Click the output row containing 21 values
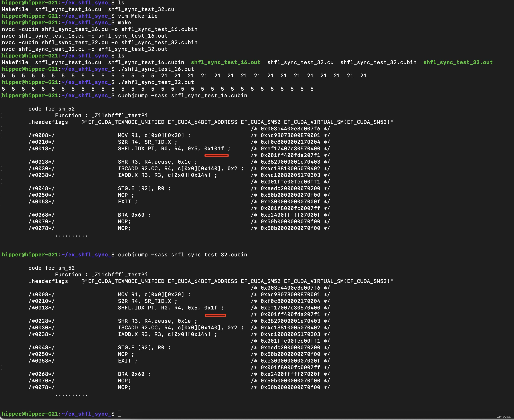Viewport: 514px width, 420px height. [184, 76]
